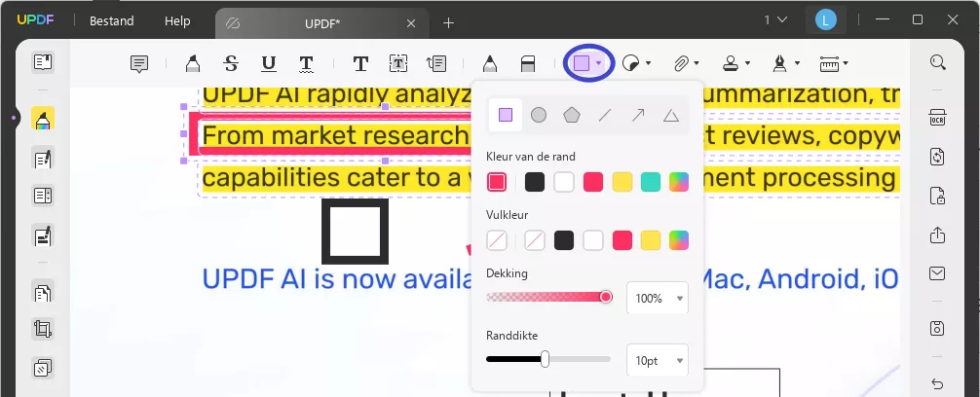This screenshot has width=980, height=397.
Task: Click the UPDF logo
Action: click(x=36, y=20)
